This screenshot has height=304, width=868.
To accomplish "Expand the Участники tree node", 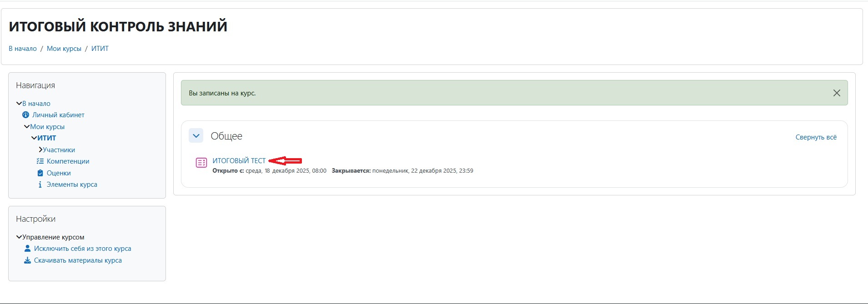I will click(40, 150).
